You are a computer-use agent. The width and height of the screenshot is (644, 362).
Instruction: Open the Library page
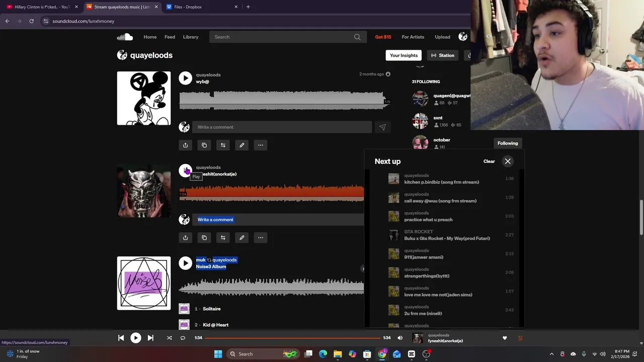tap(191, 37)
